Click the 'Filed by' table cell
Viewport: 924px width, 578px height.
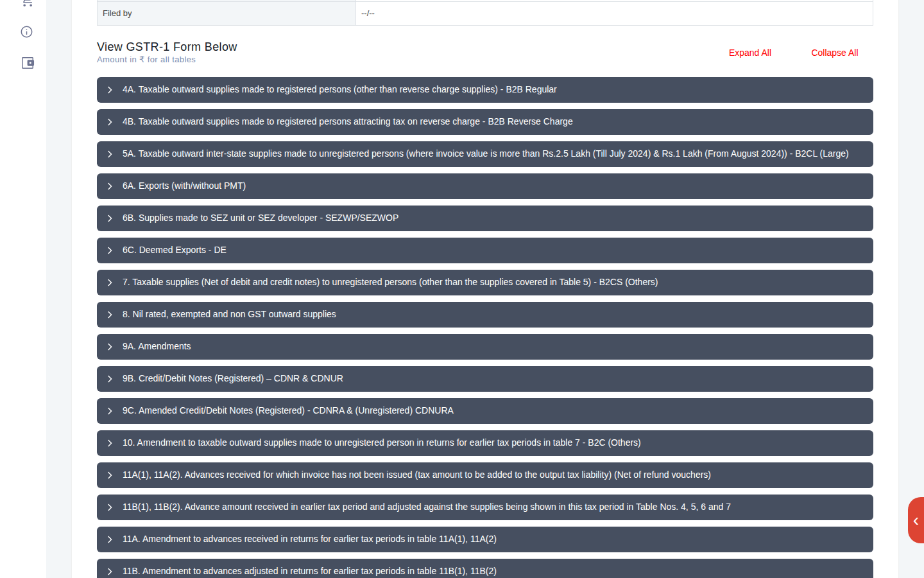227,13
